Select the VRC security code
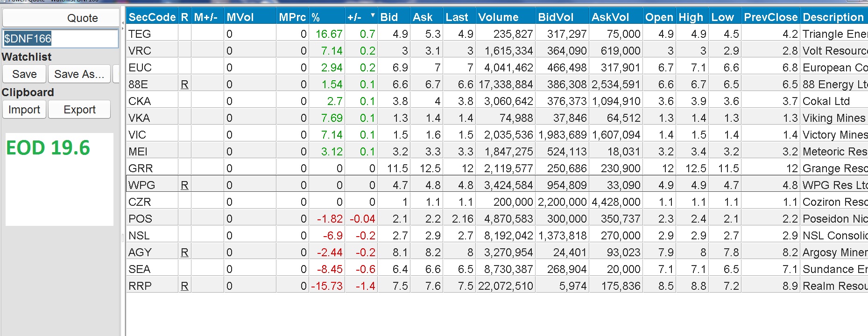Viewport: 868px width, 336px height. coord(140,51)
